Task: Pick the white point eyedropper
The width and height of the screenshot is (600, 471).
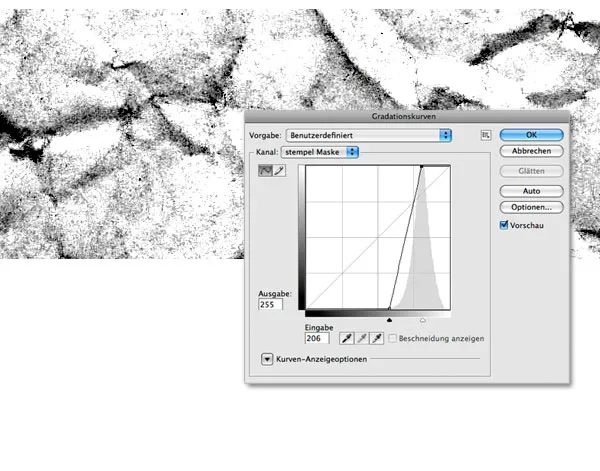Action: 377,338
